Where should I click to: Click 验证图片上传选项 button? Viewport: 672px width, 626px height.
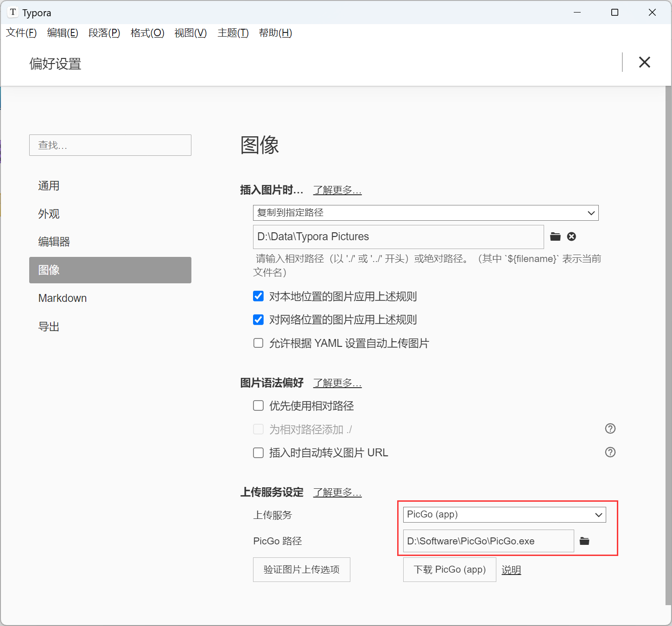pos(302,569)
